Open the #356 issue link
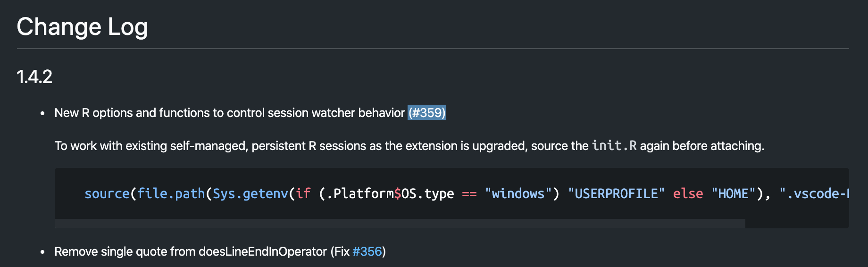 point(367,251)
